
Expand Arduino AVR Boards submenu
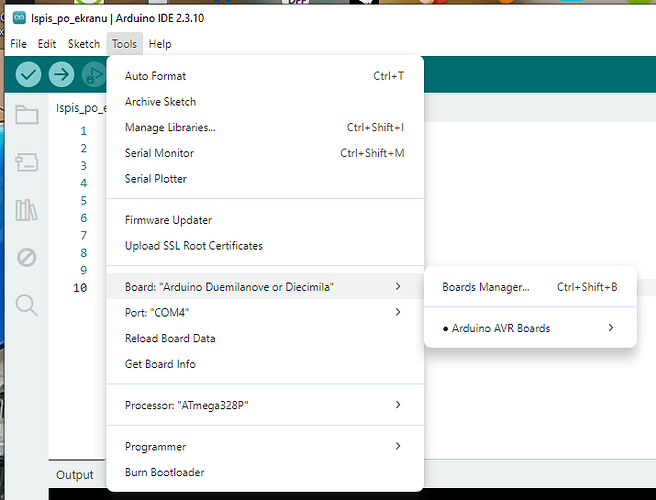(x=530, y=328)
